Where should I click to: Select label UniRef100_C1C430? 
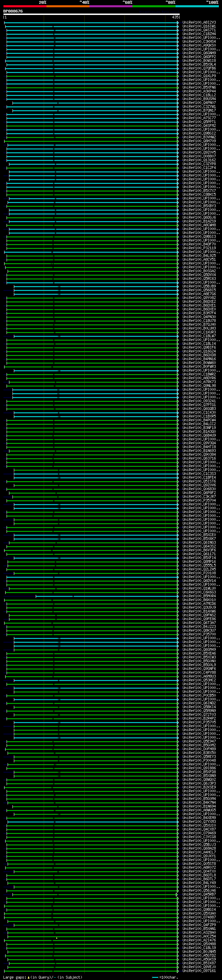[199, 412]
